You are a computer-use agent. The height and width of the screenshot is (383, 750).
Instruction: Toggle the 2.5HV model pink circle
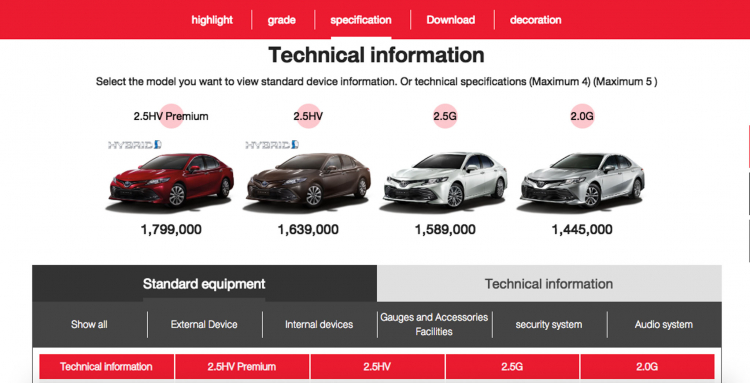[x=309, y=116]
